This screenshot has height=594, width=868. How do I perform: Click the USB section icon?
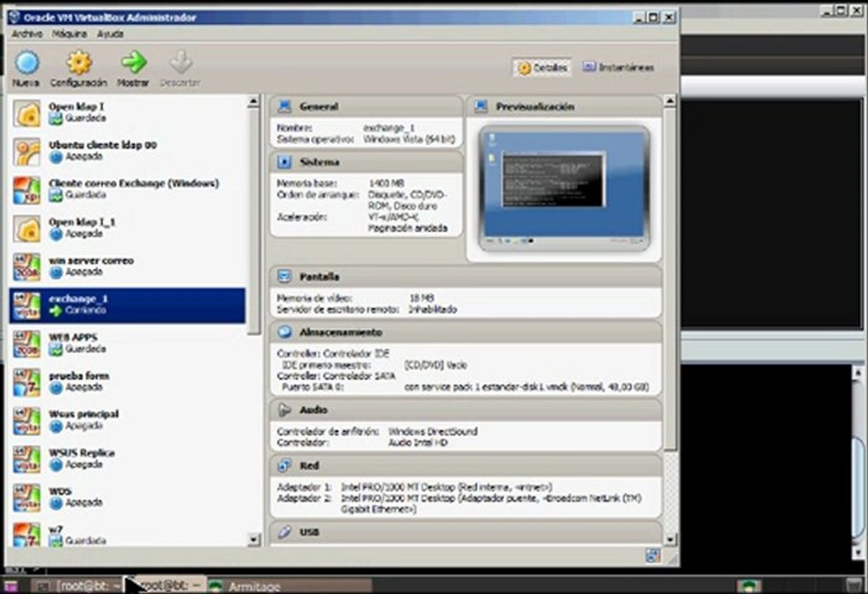(284, 532)
